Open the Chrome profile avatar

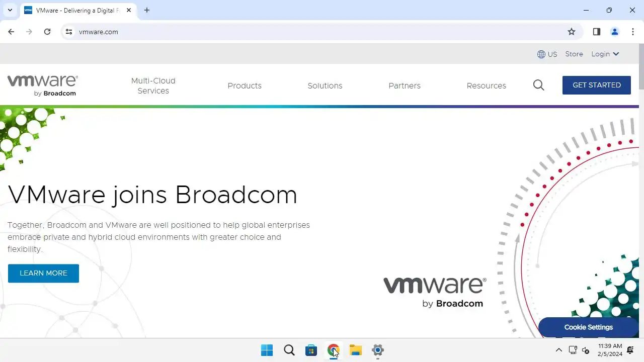coord(615,32)
